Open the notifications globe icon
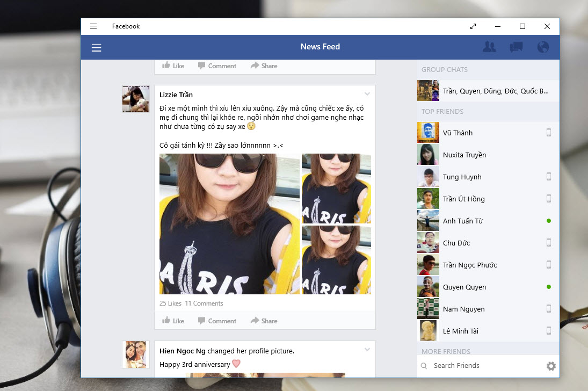 pos(543,47)
